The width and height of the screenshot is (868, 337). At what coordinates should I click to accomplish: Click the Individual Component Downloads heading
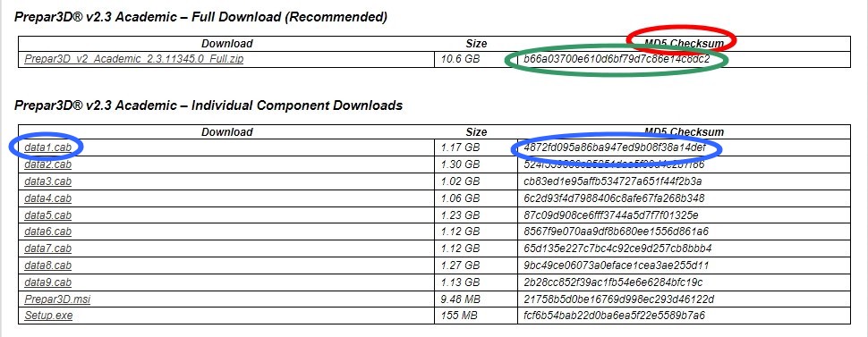[x=297, y=105]
